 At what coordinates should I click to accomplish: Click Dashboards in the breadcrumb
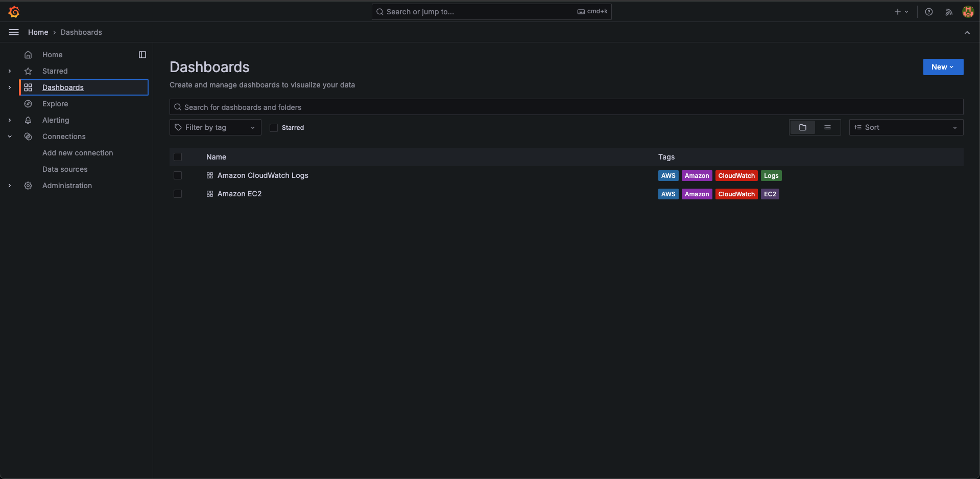pos(81,32)
